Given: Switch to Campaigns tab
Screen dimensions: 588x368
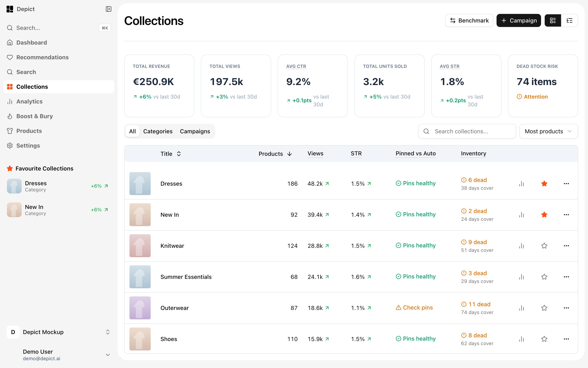Looking at the screenshot, I should pyautogui.click(x=195, y=131).
